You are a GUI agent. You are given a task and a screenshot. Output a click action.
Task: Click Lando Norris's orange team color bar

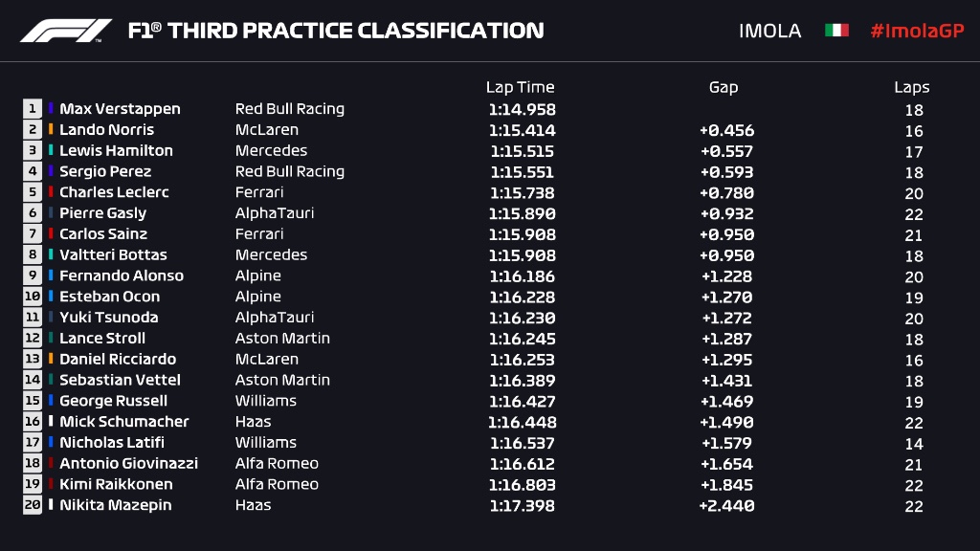coord(51,130)
